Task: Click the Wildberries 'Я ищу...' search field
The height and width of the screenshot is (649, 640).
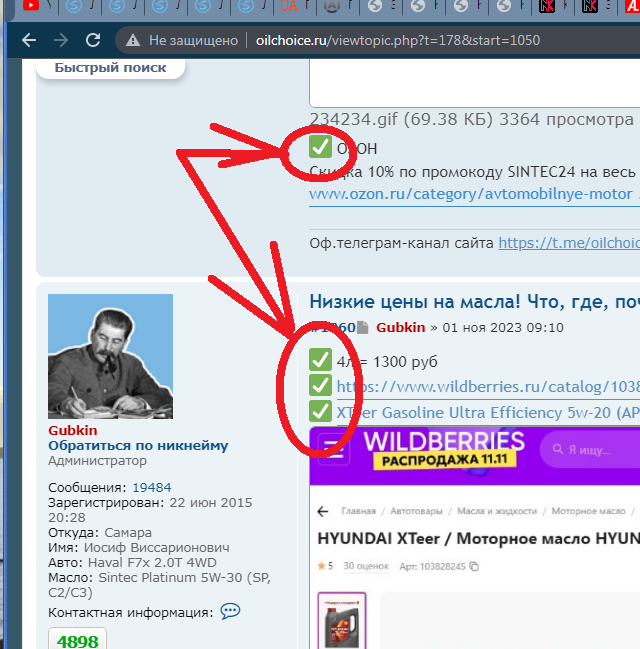Action: click(590, 449)
